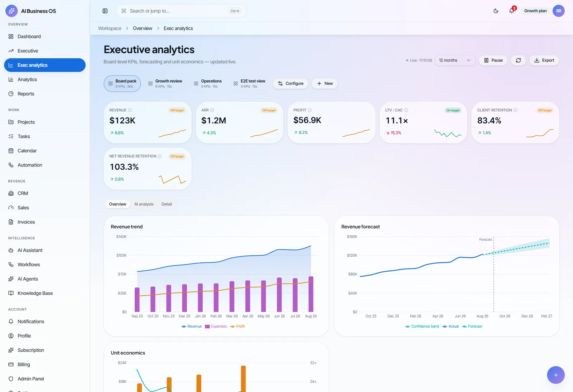Open notifications bell in top bar
The image size is (573, 392).
click(x=512, y=11)
